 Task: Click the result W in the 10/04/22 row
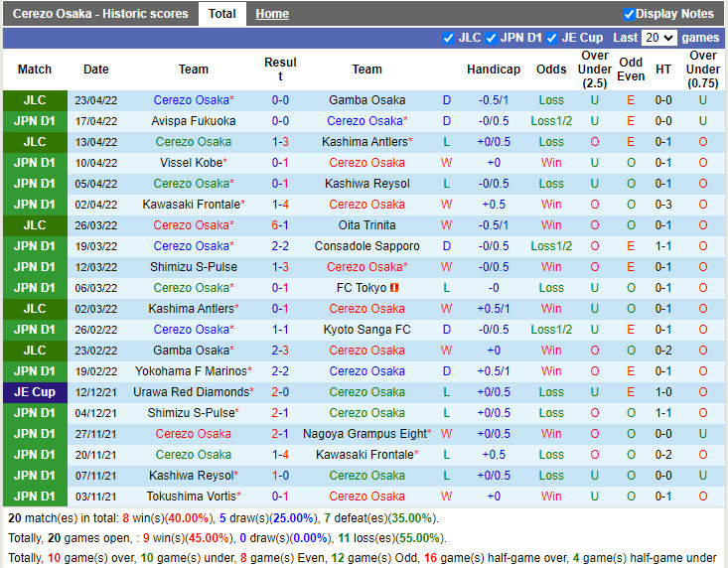[x=446, y=163]
